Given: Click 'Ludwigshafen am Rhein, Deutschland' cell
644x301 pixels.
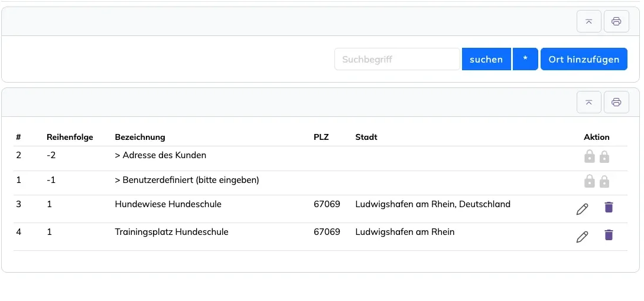Looking at the screenshot, I should click(433, 204).
